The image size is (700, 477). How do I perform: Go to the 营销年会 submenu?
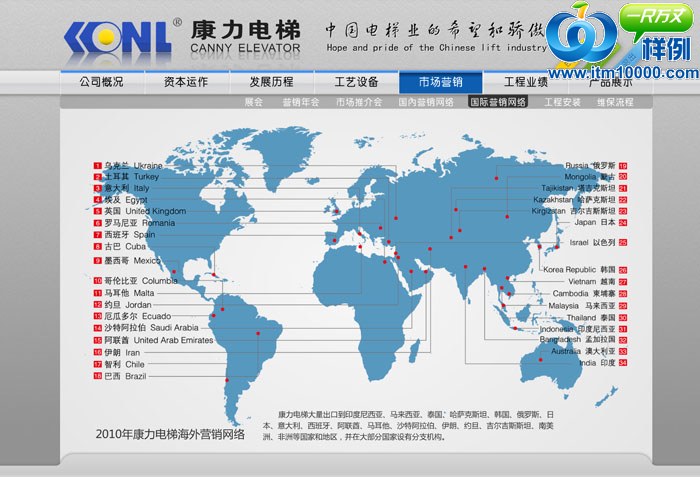(x=300, y=102)
